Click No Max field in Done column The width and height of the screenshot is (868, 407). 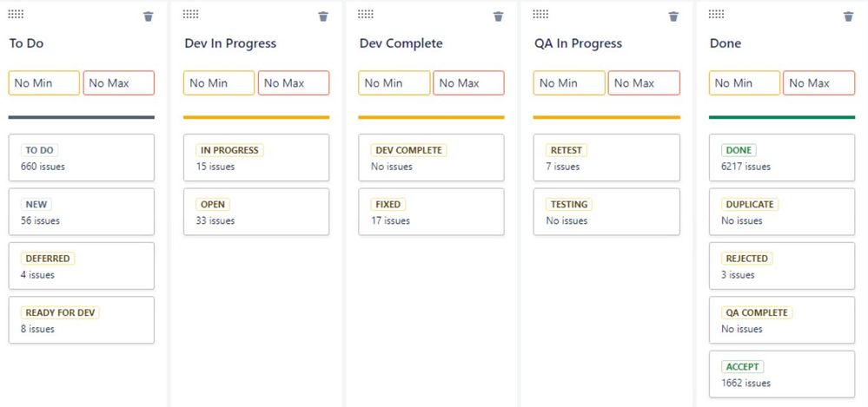pyautogui.click(x=818, y=83)
